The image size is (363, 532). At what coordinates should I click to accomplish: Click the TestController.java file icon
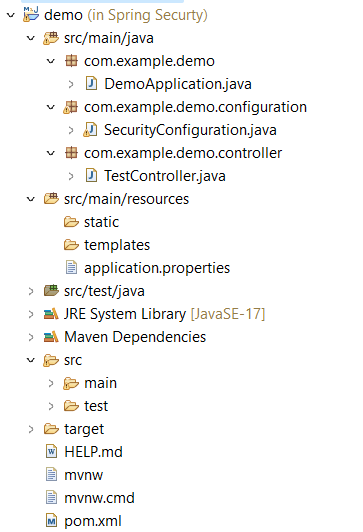[x=91, y=176]
